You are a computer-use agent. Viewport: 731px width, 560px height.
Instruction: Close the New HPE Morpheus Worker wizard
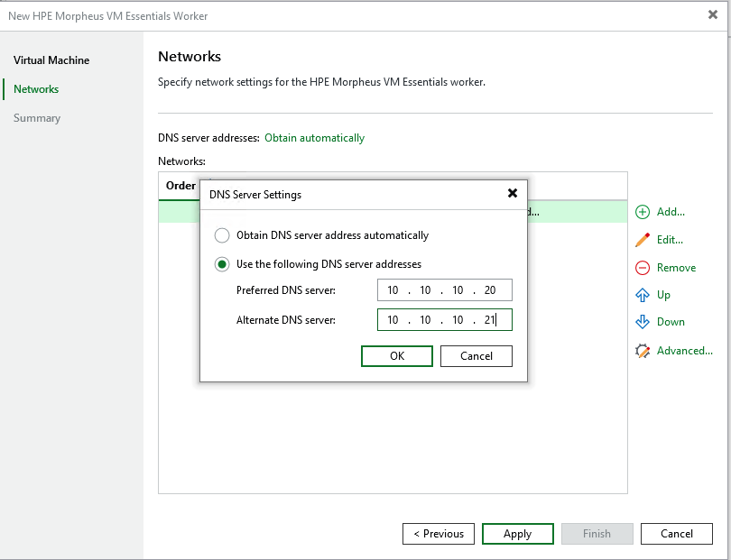point(713,14)
